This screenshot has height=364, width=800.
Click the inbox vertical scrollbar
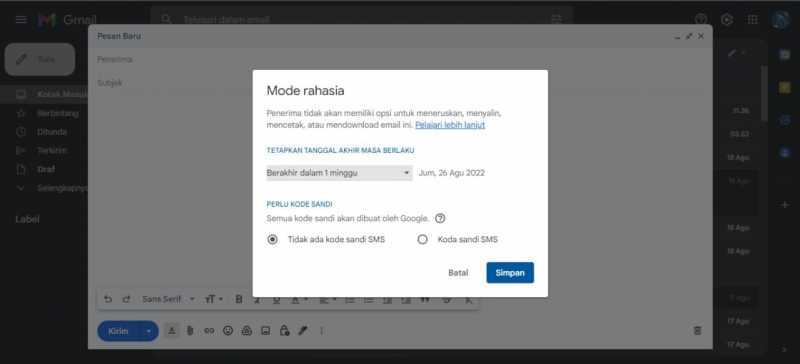(x=764, y=94)
